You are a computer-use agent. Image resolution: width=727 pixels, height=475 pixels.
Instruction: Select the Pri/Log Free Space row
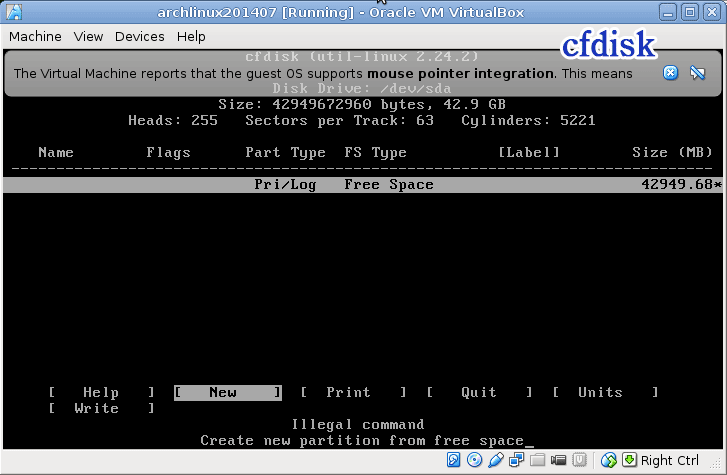click(363, 185)
